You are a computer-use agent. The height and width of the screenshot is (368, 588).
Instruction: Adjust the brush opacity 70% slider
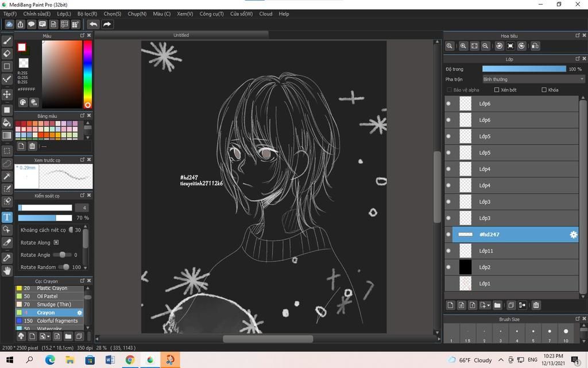click(x=45, y=218)
